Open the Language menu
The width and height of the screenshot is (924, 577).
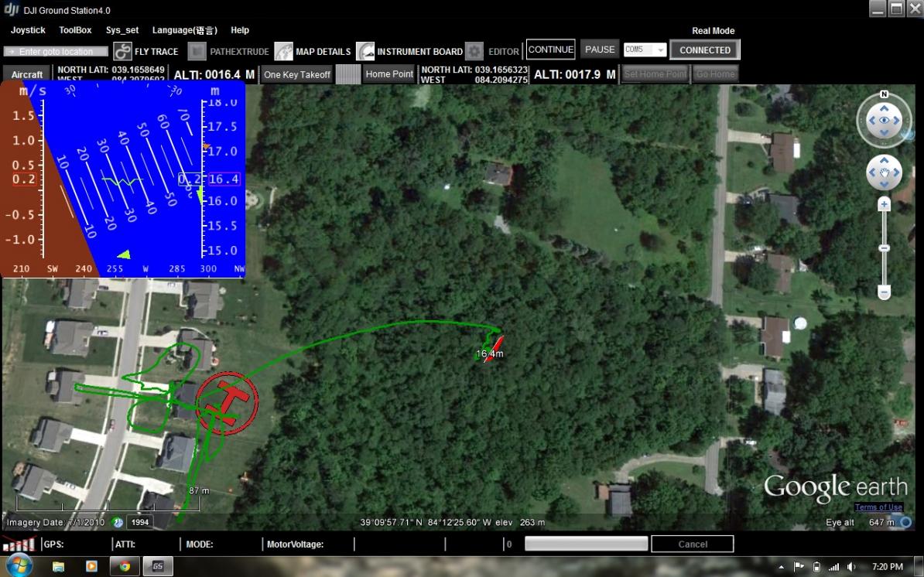184,30
